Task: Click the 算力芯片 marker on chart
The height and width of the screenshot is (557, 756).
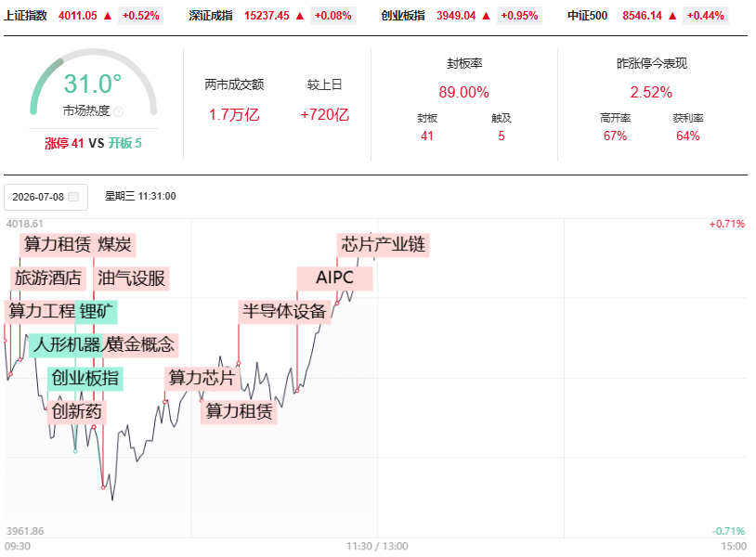Action: [202, 378]
